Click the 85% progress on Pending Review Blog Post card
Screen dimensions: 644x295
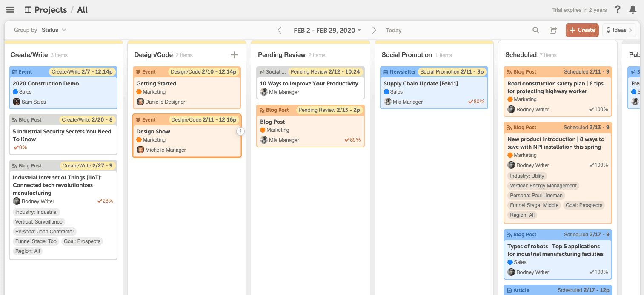point(352,140)
